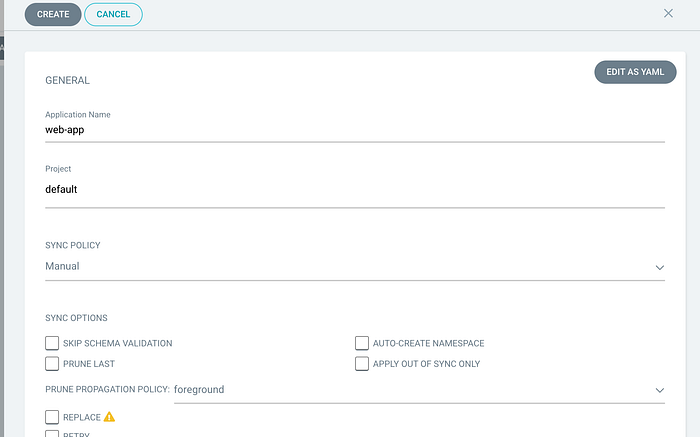Check the Retry option box
The image size is (700, 437).
click(x=52, y=434)
